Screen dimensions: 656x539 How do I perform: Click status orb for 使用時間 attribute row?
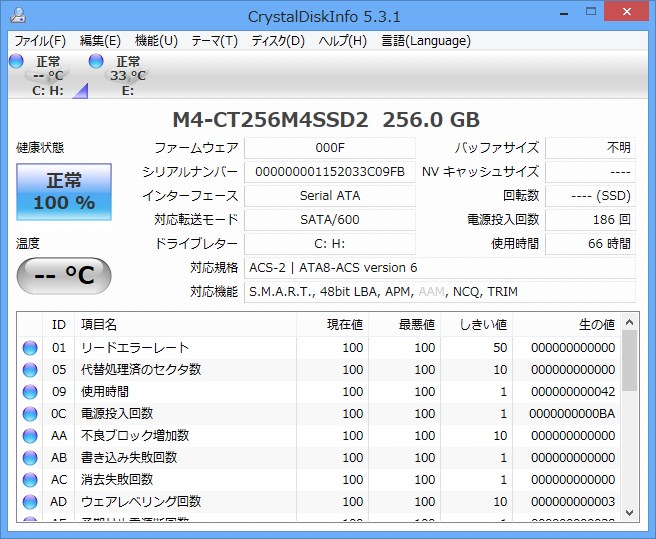[x=30, y=392]
